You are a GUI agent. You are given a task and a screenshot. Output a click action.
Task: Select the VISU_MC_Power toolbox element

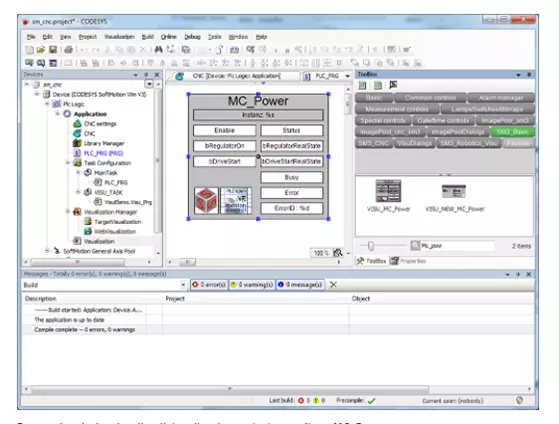pyautogui.click(x=389, y=195)
